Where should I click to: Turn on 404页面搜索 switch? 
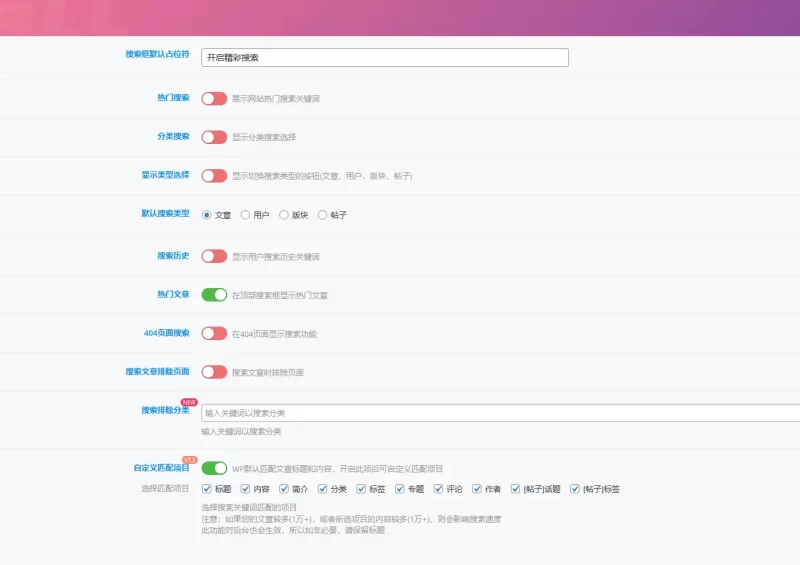pos(214,334)
